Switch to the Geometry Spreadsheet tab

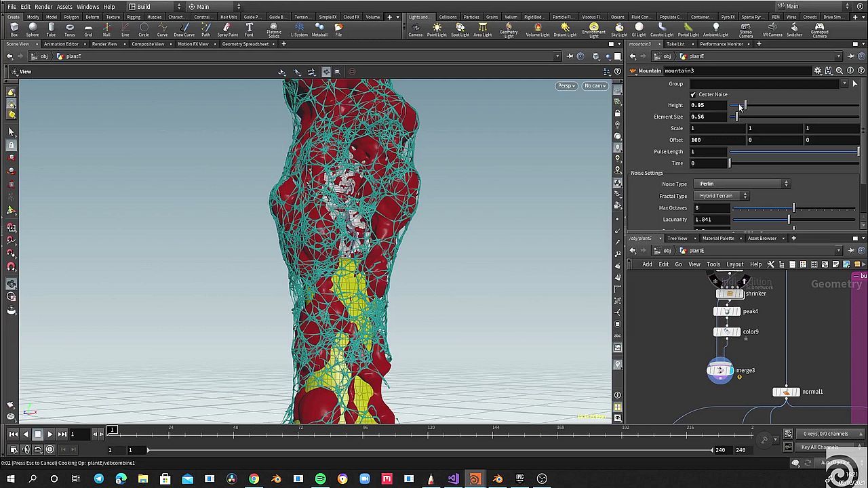(245, 44)
